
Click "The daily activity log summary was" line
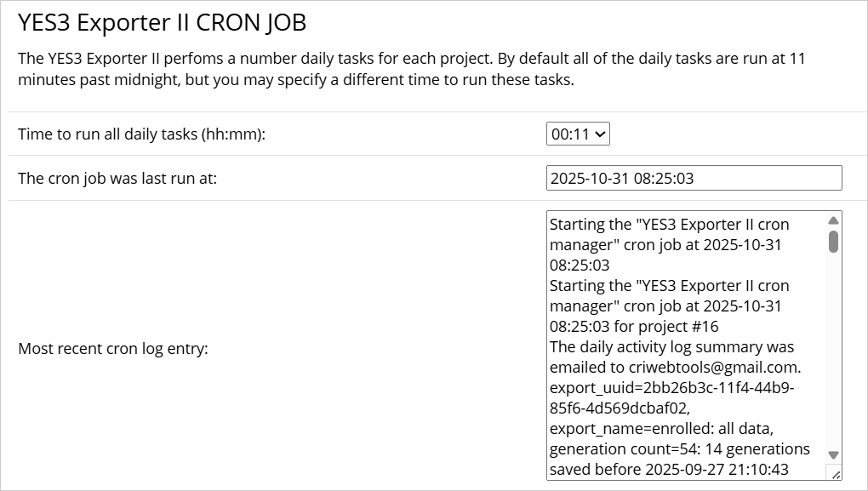tap(671, 347)
